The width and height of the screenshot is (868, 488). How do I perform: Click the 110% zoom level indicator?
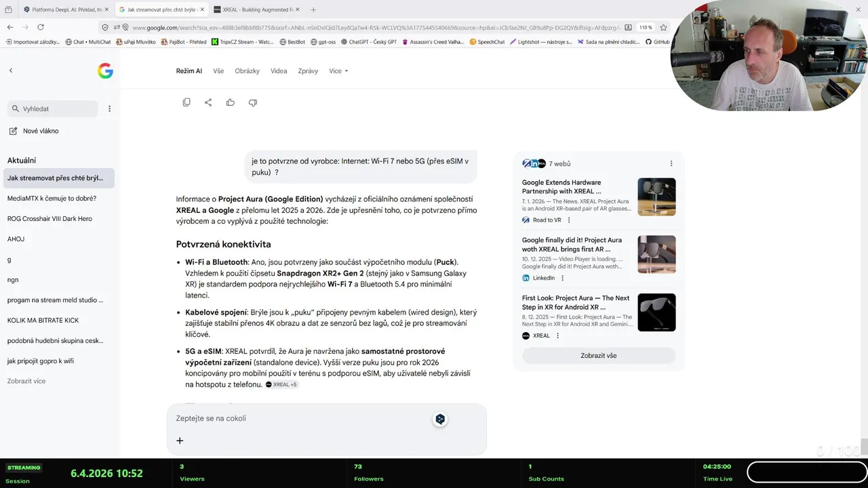[x=646, y=27]
